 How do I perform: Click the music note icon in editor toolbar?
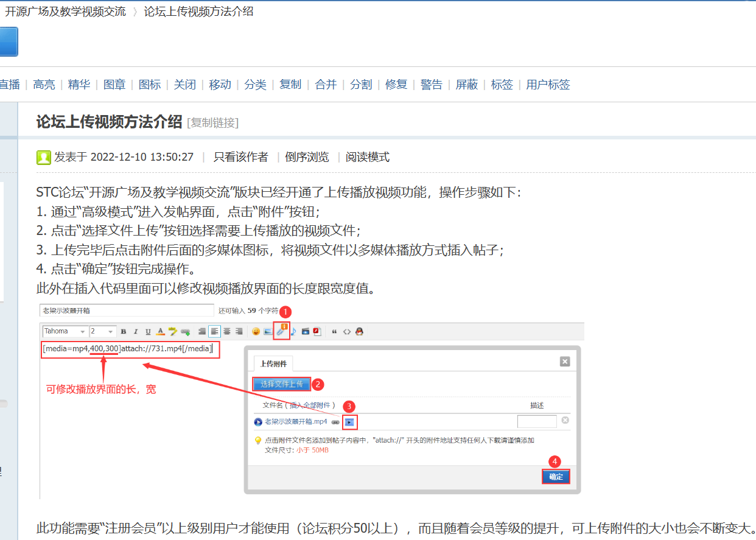293,332
